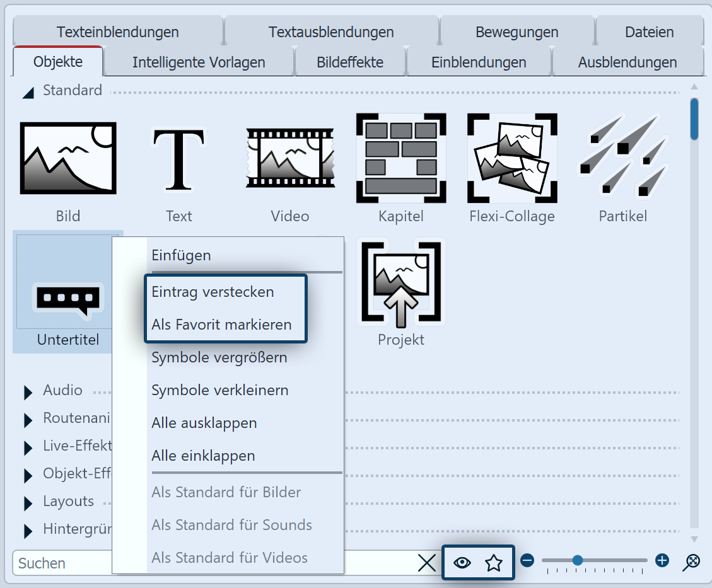Screen dimensions: 712x588
Task: Toggle visibility with the eye icon
Action: 462,562
